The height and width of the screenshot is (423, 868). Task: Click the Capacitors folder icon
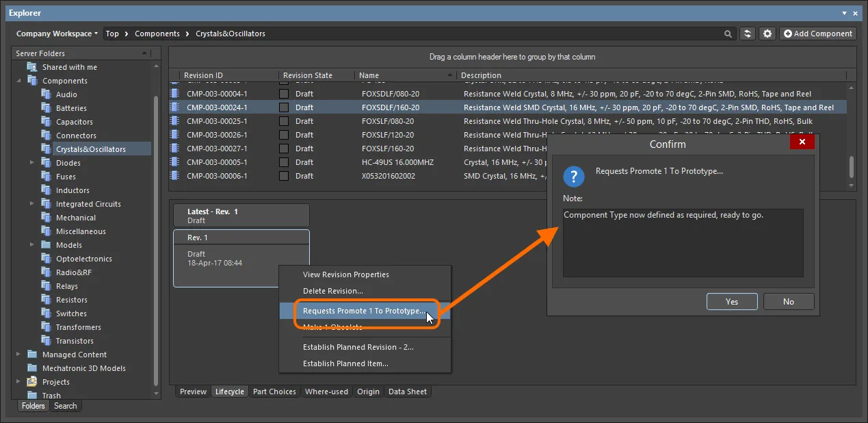tap(46, 122)
